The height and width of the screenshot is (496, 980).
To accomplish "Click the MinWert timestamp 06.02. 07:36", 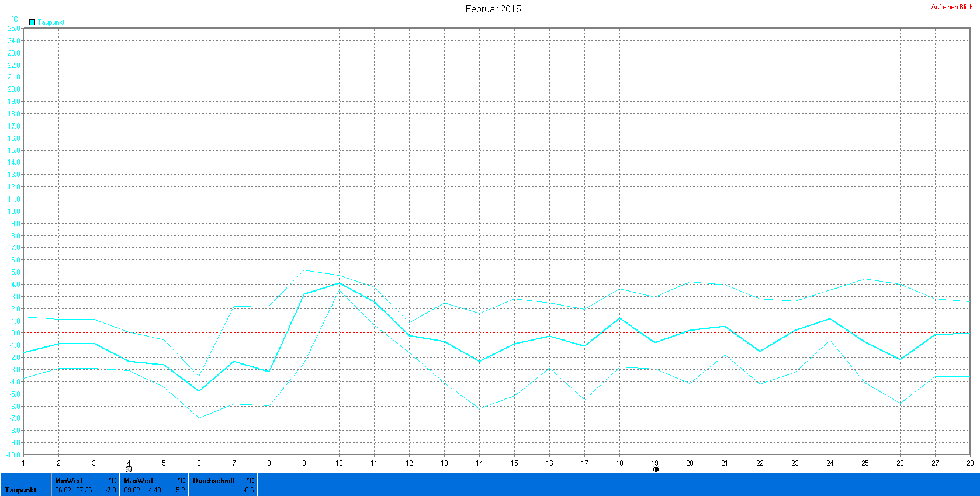I will click(74, 490).
